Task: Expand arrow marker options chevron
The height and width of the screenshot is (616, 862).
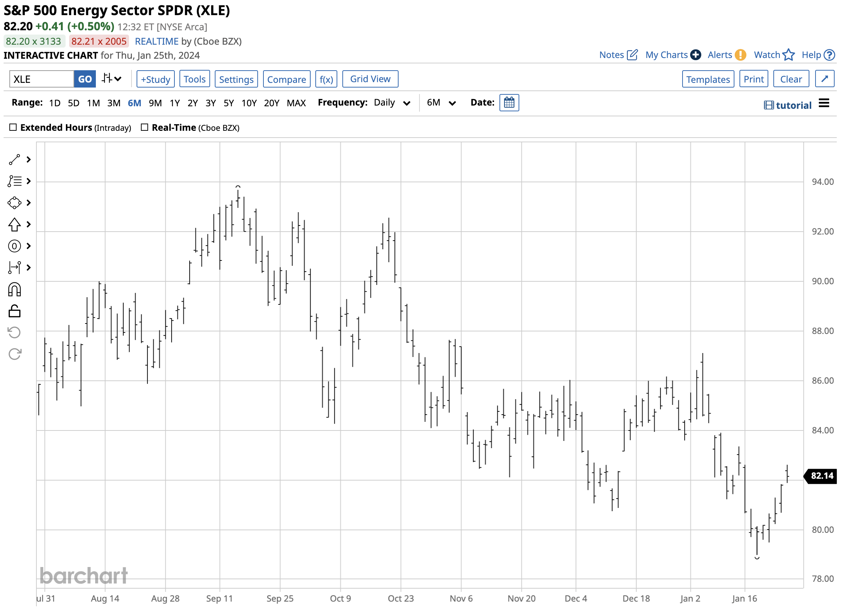Action: (x=28, y=224)
